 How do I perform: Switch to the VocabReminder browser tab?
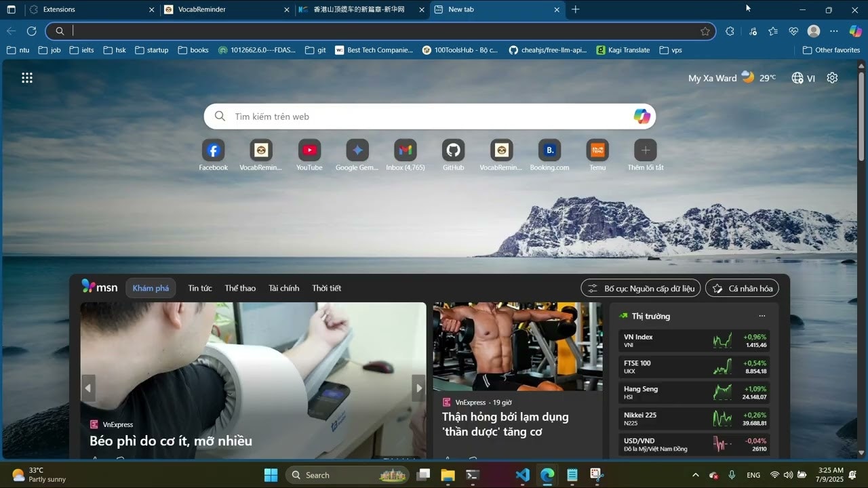click(227, 9)
